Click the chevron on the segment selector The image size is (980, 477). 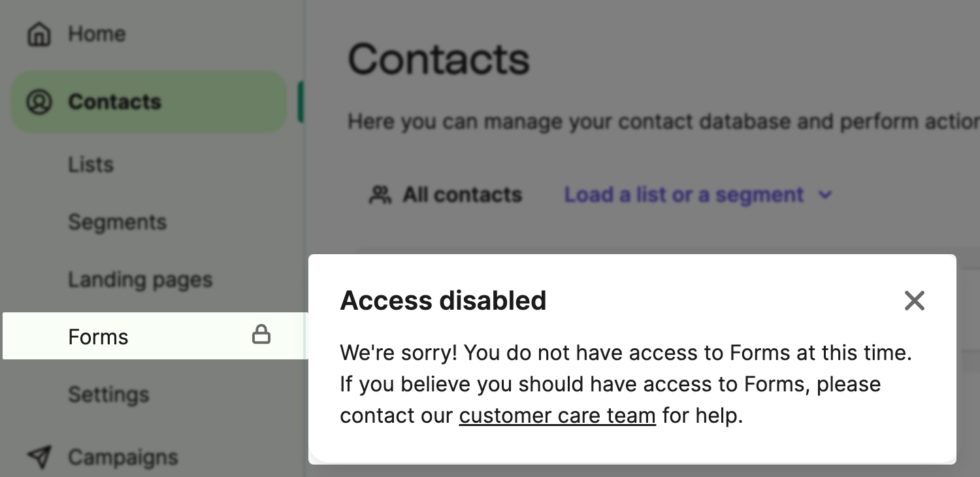tap(825, 194)
